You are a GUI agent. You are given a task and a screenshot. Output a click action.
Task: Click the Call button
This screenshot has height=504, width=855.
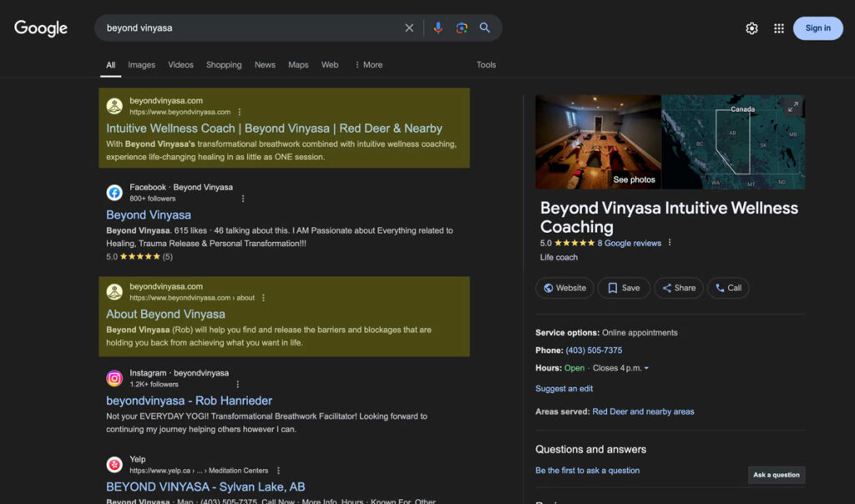pyautogui.click(x=728, y=288)
